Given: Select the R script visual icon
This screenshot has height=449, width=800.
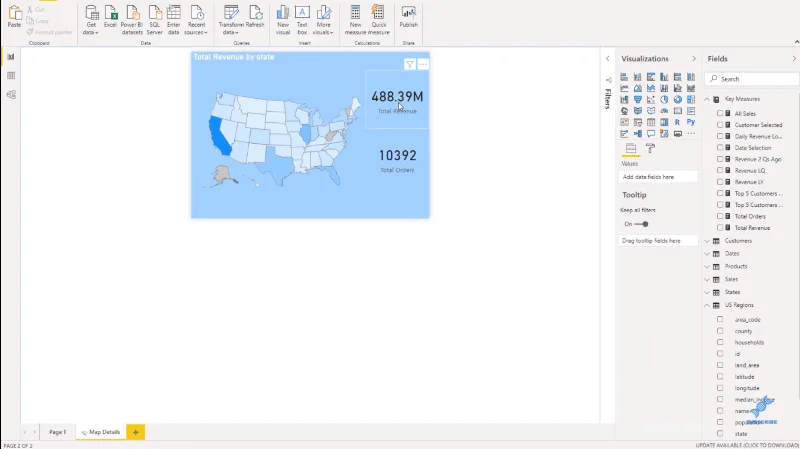Looking at the screenshot, I should point(677,122).
